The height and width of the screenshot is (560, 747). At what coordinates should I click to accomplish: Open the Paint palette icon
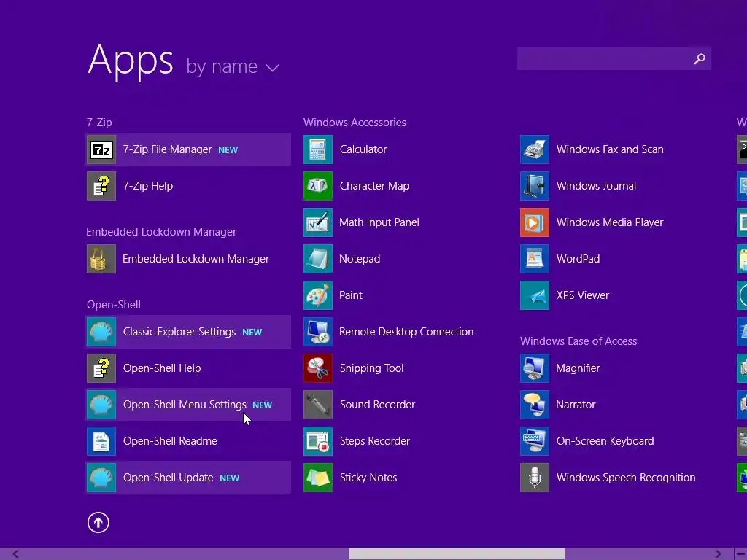pos(318,295)
